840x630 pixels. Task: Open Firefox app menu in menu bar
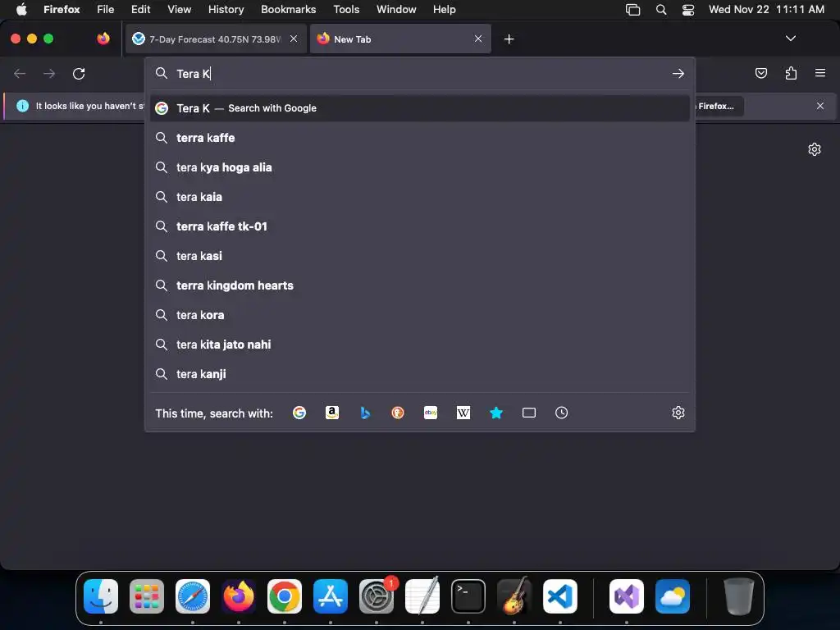[x=62, y=9]
